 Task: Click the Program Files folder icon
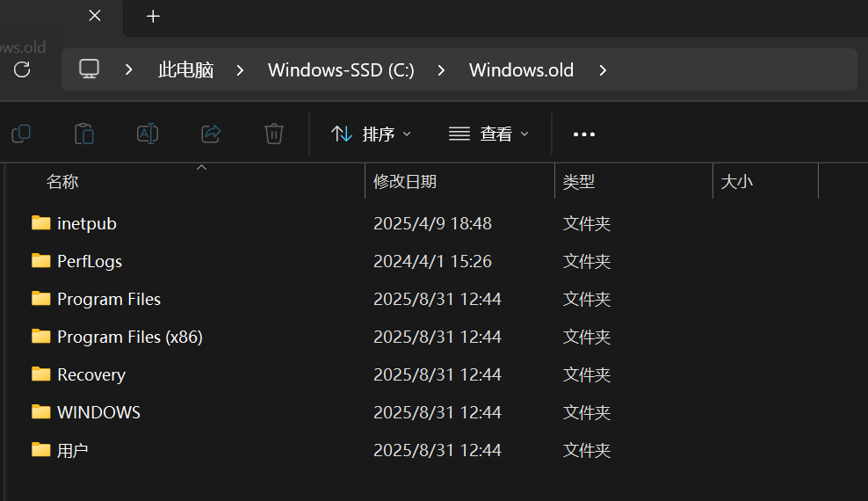coord(40,299)
